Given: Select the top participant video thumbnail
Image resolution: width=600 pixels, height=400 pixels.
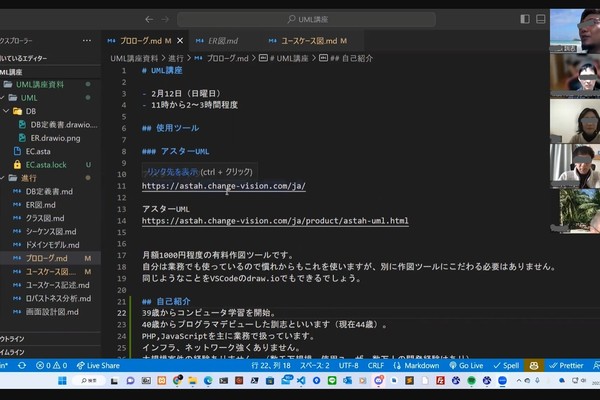Looking at the screenshot, I should click(575, 31).
